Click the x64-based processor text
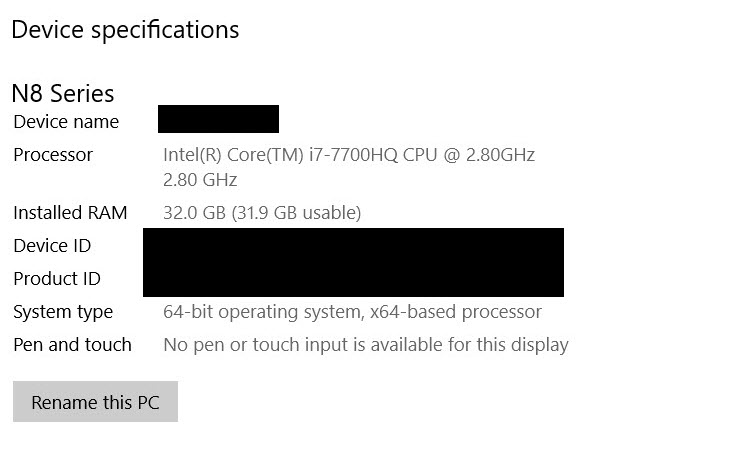 pyautogui.click(x=456, y=312)
